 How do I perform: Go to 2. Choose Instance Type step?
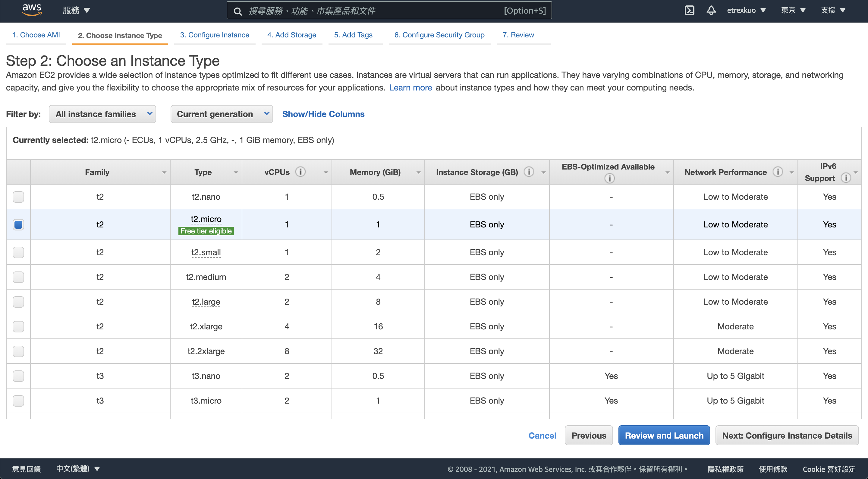[120, 35]
